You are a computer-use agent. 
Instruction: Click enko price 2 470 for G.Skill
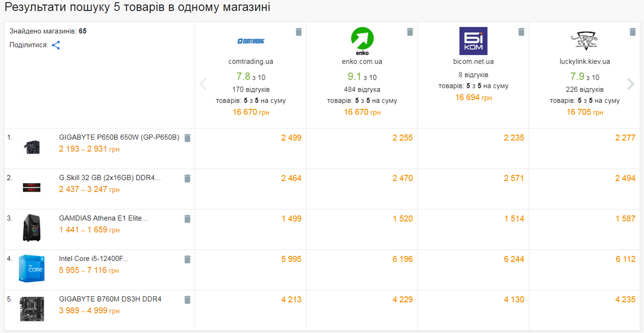coord(403,178)
